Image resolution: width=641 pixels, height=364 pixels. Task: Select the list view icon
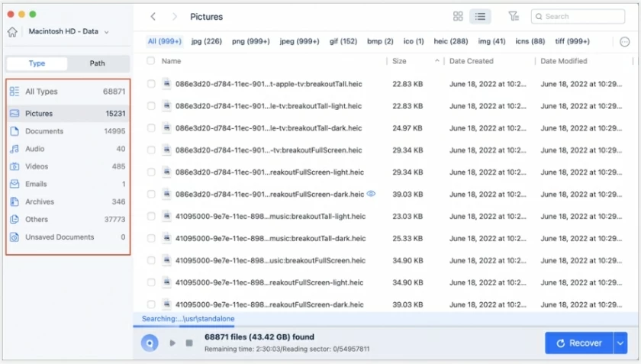(480, 16)
